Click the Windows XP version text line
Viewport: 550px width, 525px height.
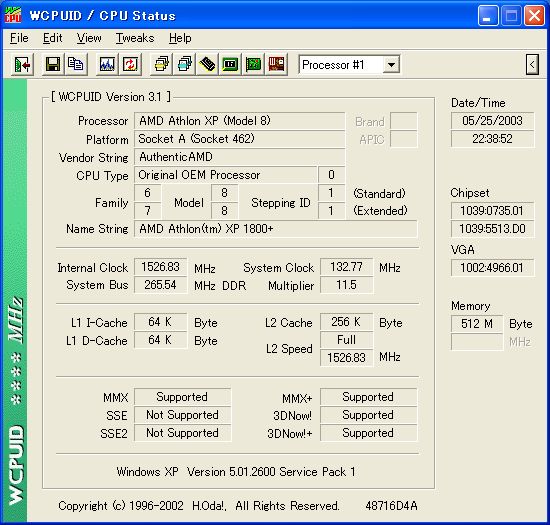pos(236,472)
